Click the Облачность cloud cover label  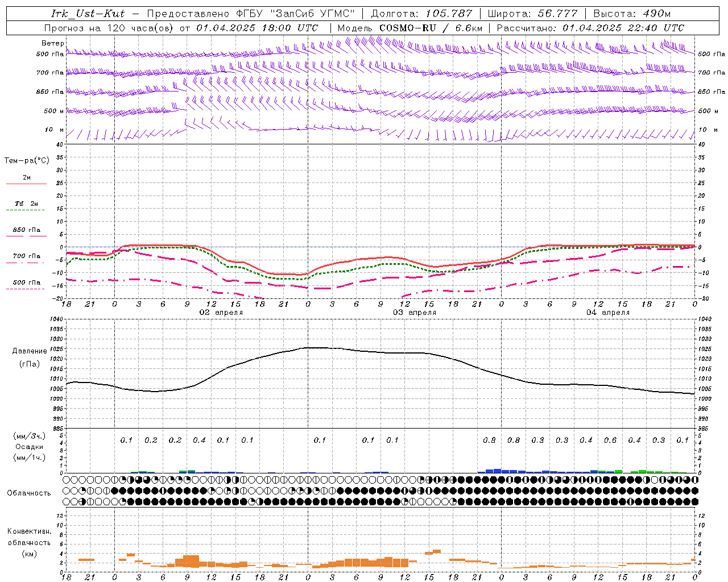(x=29, y=493)
